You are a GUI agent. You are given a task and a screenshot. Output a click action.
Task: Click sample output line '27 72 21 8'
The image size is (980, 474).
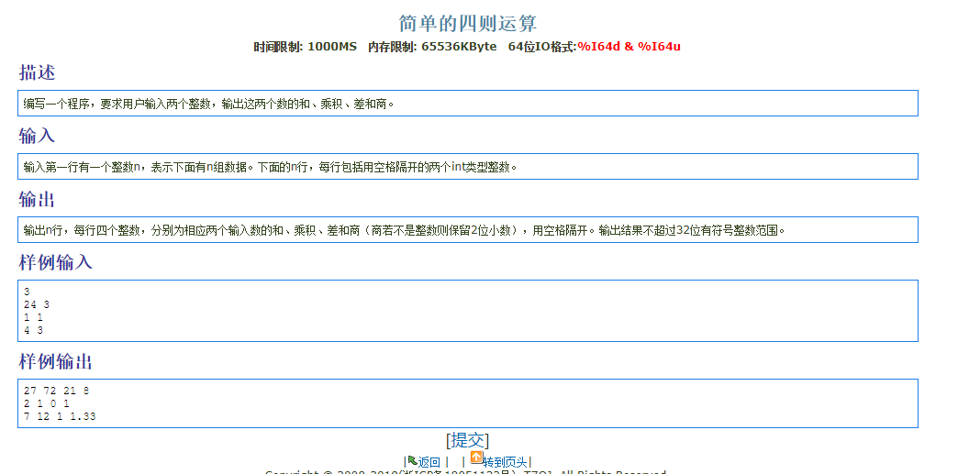click(x=56, y=391)
